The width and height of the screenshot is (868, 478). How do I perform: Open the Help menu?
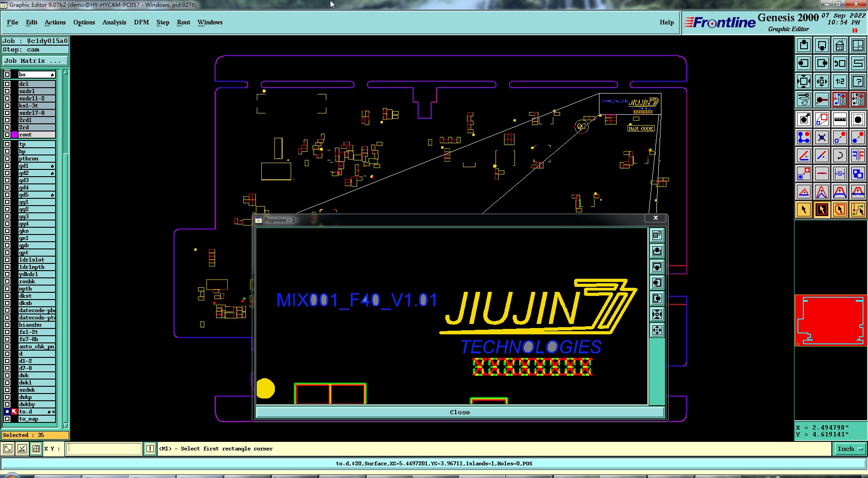point(666,22)
